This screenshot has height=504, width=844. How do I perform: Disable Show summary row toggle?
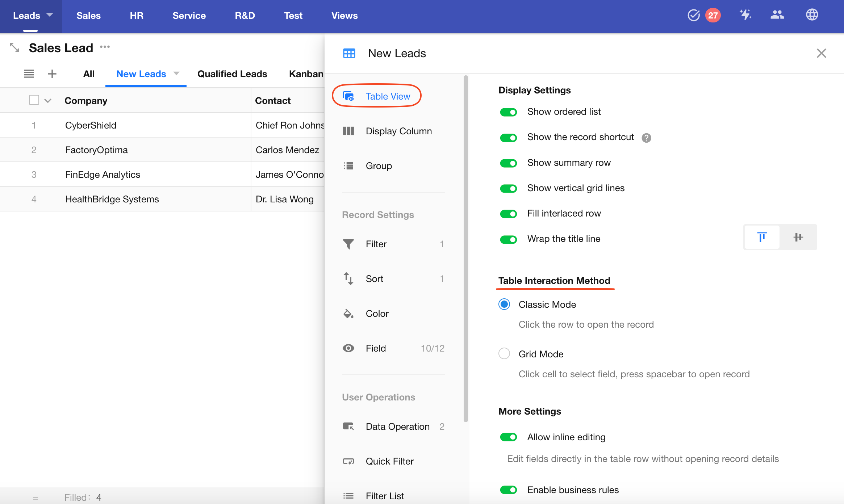pyautogui.click(x=509, y=163)
